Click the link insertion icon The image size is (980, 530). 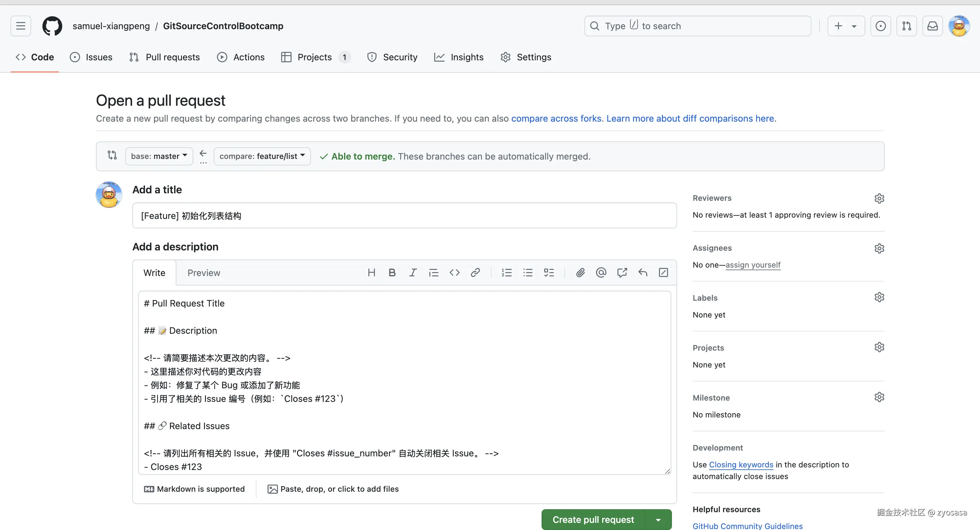pyautogui.click(x=475, y=272)
